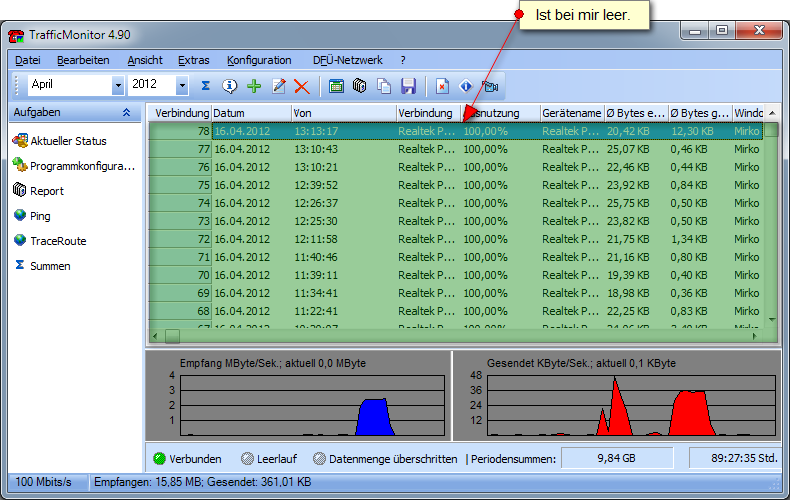Click the blue diamond info icon

[x=466, y=86]
